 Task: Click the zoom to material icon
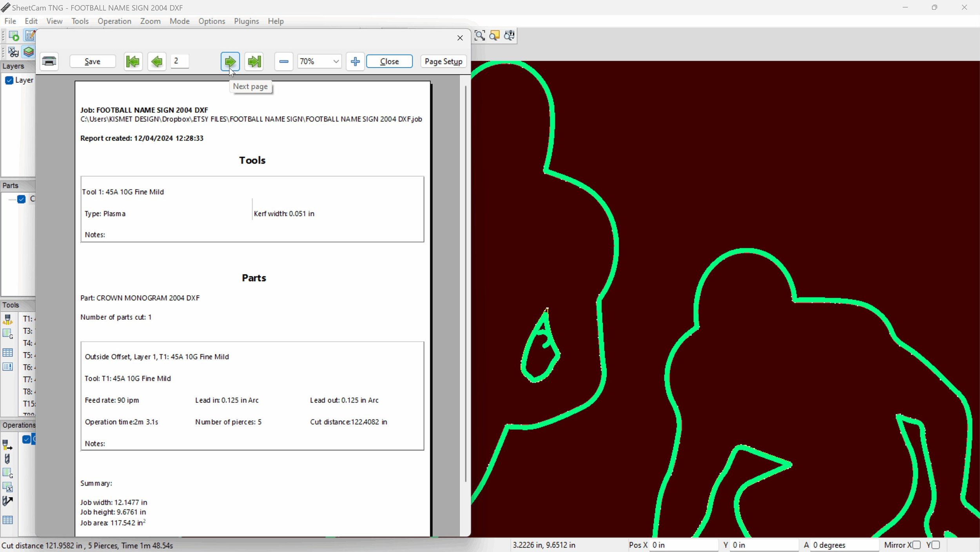point(509,36)
